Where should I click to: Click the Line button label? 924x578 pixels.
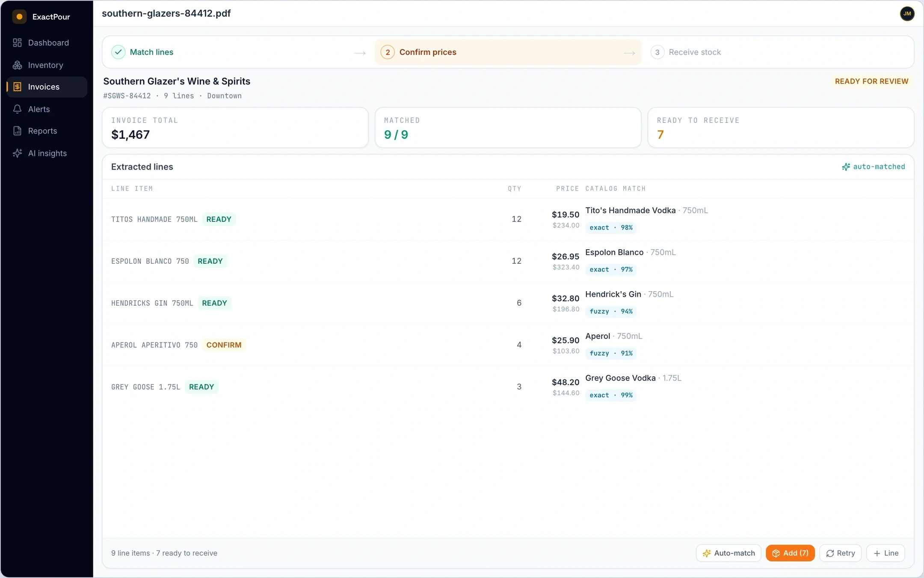tap(891, 553)
